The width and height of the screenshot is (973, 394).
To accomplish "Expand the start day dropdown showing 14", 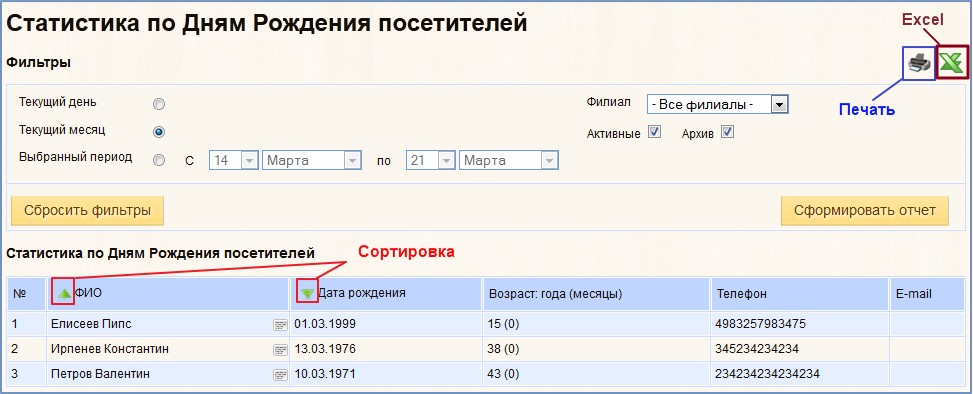I will [x=233, y=161].
